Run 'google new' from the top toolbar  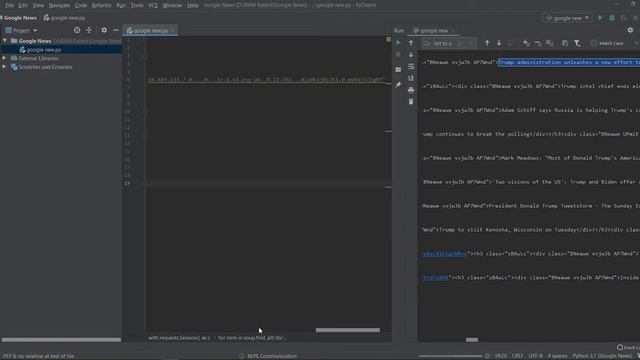[600, 18]
